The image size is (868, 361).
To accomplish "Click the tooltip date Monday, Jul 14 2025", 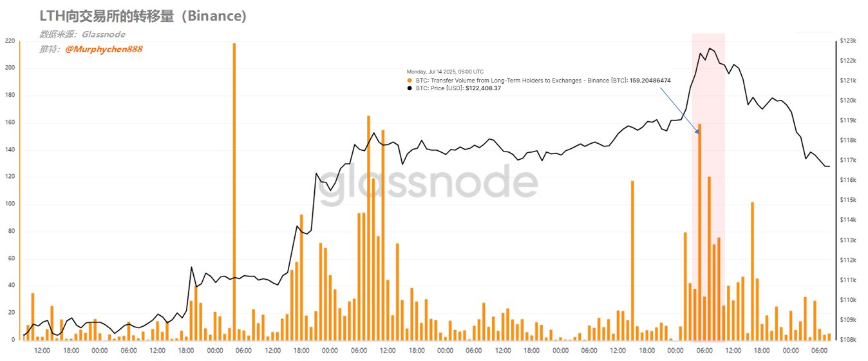I will pos(445,72).
